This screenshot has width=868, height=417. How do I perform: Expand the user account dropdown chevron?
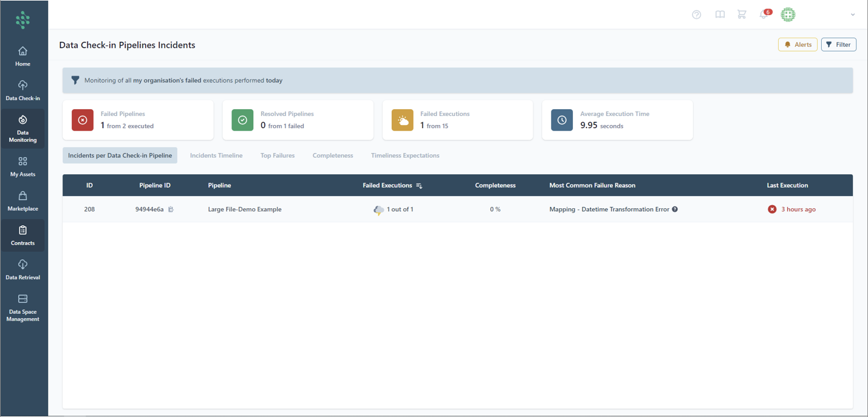tap(853, 15)
